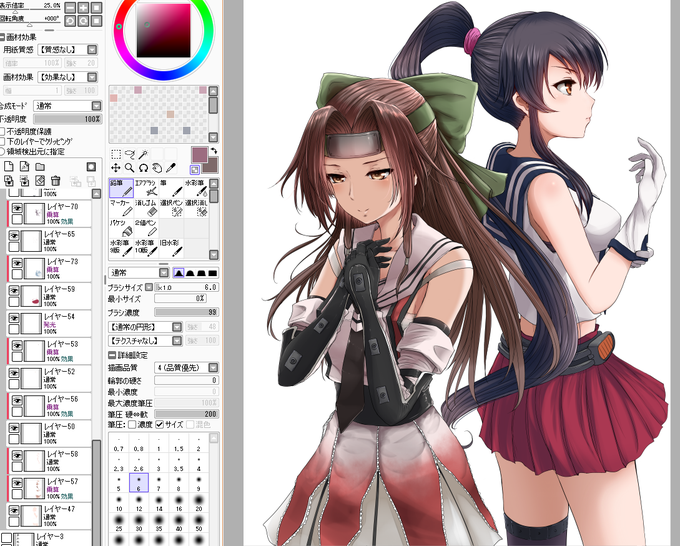This screenshot has width=680, height=546.
Task: Choose the 選択消し selection eraser
Action: [x=196, y=208]
